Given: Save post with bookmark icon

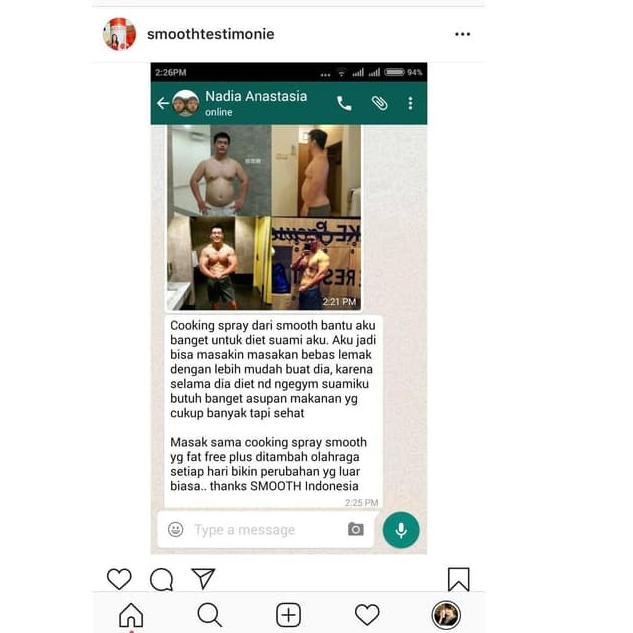Looking at the screenshot, I should [x=459, y=579].
